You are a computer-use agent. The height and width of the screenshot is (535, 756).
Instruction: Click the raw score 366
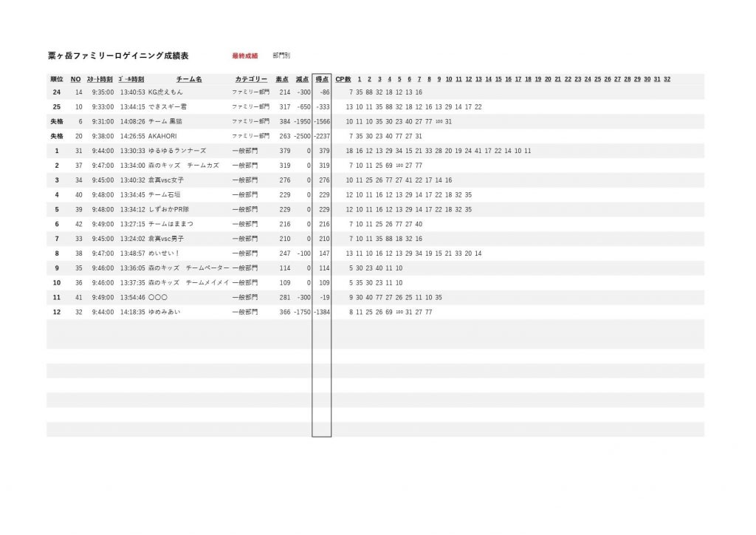click(x=285, y=312)
